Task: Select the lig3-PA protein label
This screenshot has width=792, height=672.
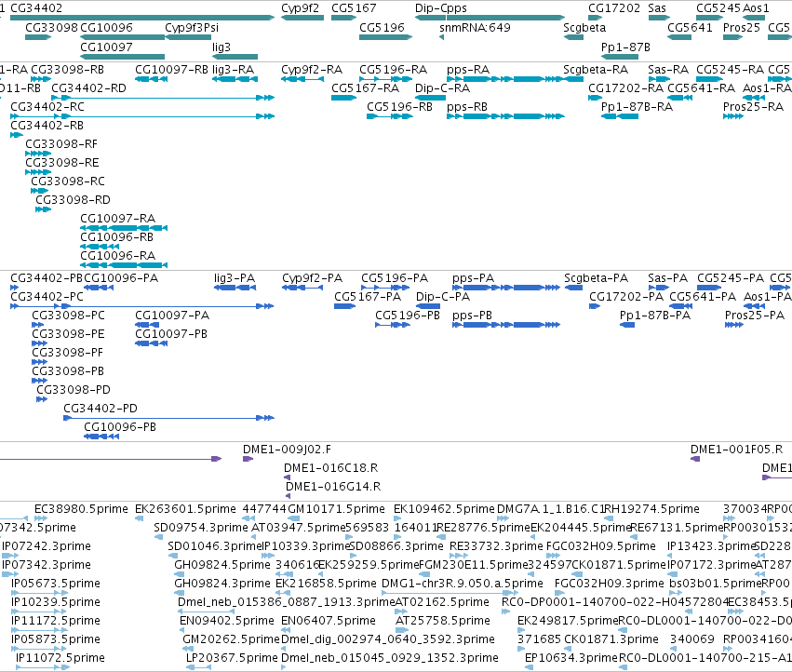Action: 235,278
